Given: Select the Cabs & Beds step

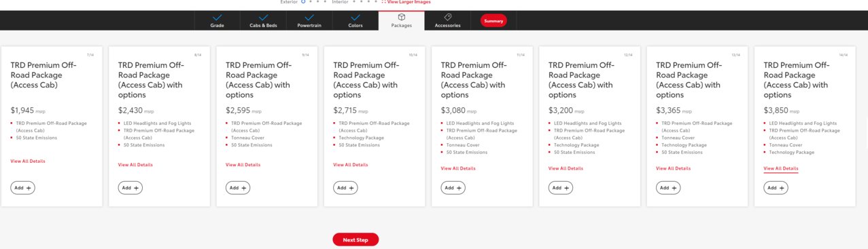Looking at the screenshot, I should 263,20.
